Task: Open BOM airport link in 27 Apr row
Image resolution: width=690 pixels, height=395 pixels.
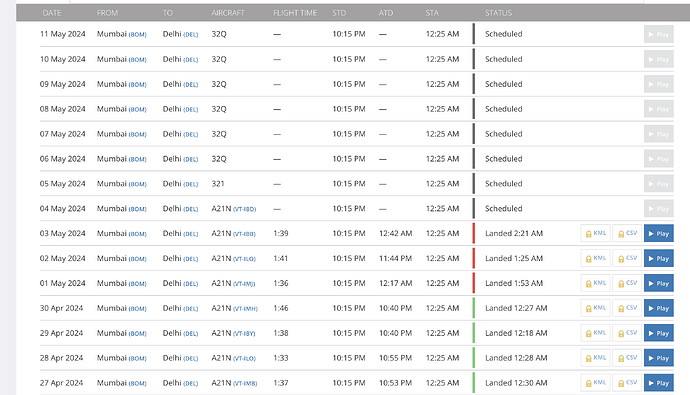Action: (x=137, y=384)
